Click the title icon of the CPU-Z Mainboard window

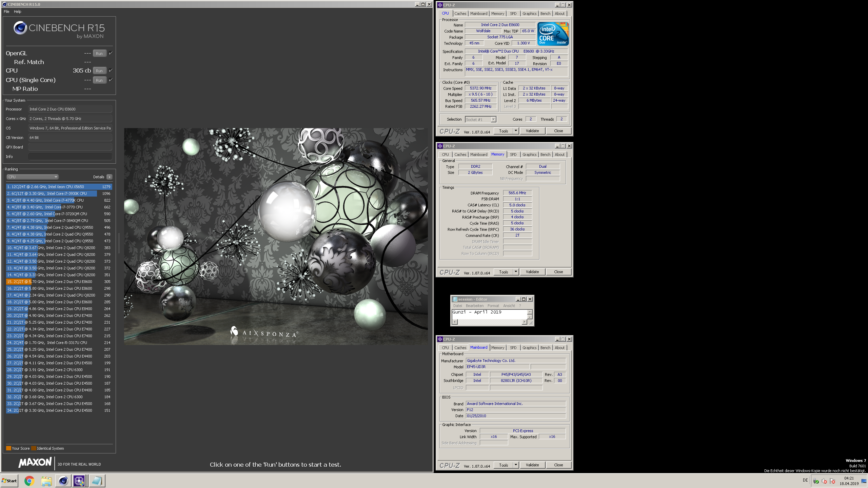tap(440, 339)
